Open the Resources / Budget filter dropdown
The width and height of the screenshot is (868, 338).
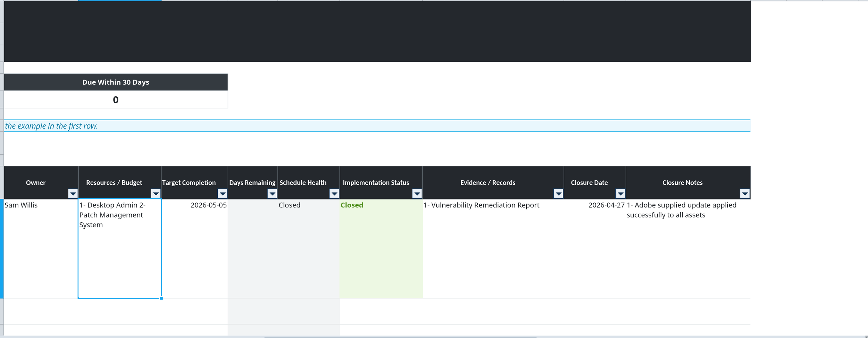pyautogui.click(x=156, y=193)
